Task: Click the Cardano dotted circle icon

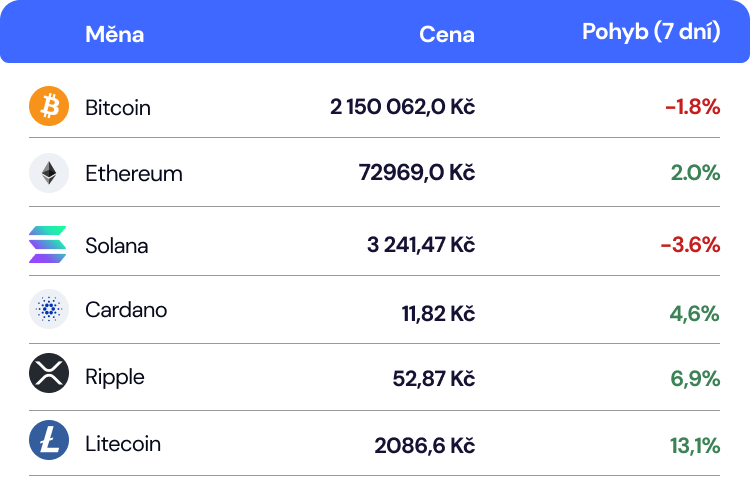Action: pos(48,310)
